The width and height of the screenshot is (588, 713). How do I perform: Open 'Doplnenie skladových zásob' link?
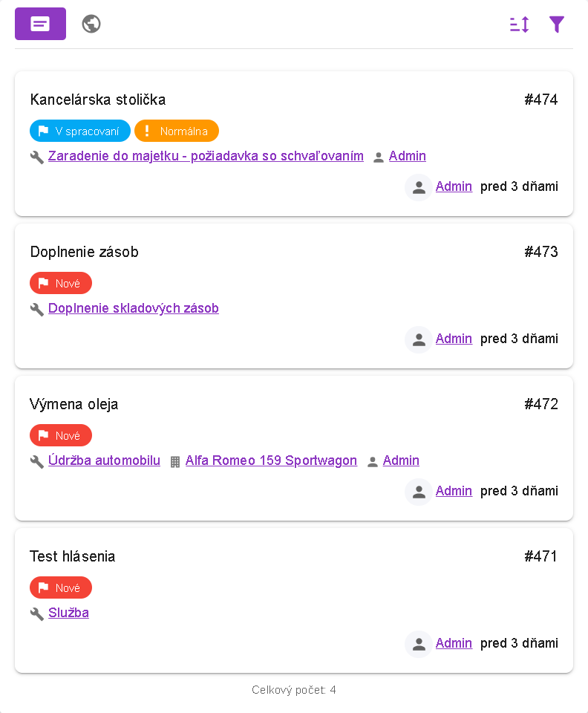(134, 308)
